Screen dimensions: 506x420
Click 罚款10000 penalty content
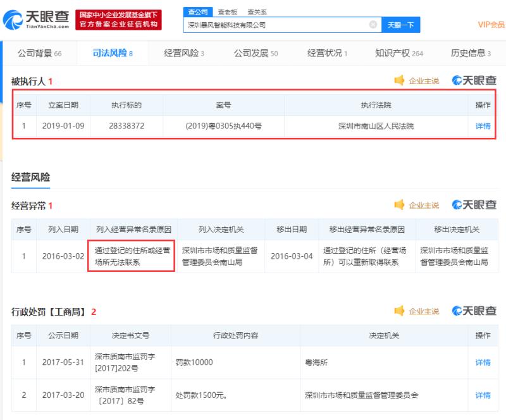(x=194, y=362)
